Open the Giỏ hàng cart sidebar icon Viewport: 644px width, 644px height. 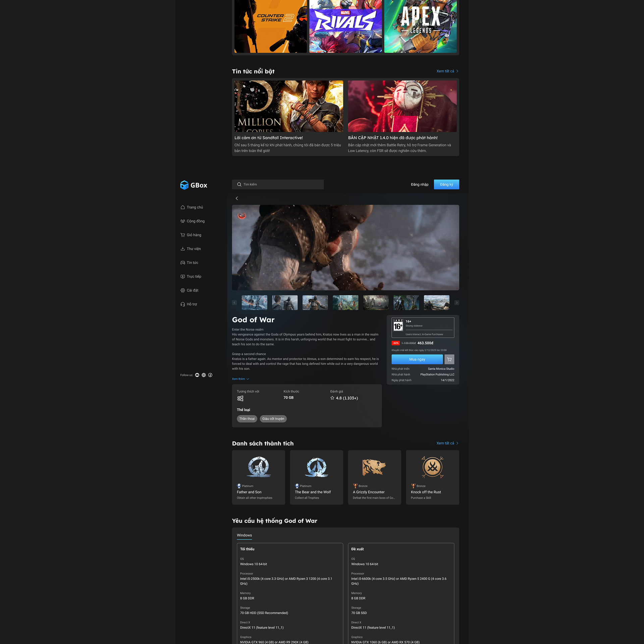coord(182,235)
